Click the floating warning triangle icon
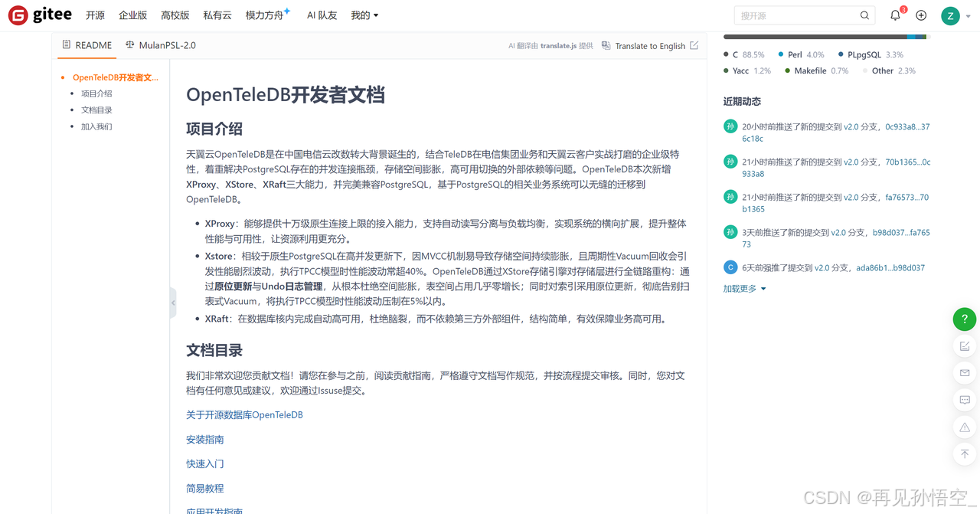Image resolution: width=980 pixels, height=514 pixels. coord(965,427)
